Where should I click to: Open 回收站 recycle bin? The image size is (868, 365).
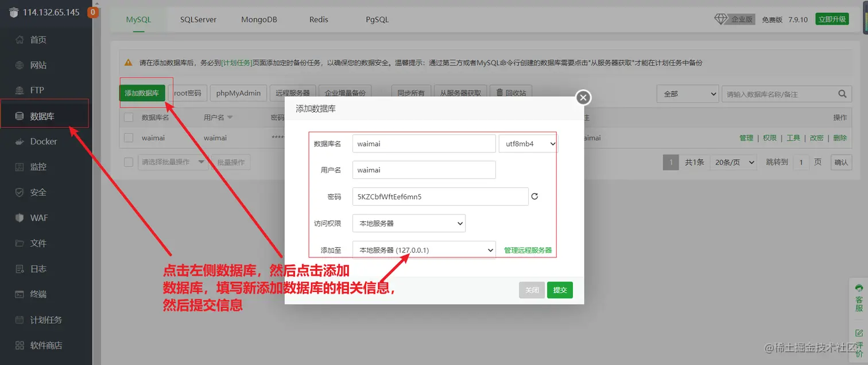click(511, 93)
